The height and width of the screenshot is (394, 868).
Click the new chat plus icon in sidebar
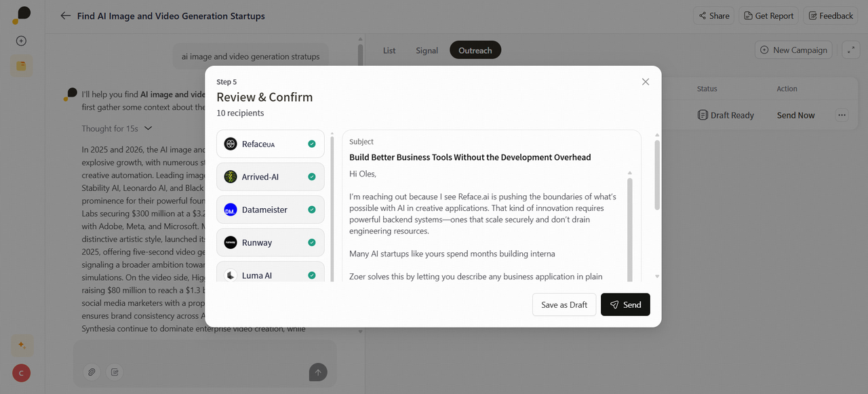pyautogui.click(x=21, y=41)
